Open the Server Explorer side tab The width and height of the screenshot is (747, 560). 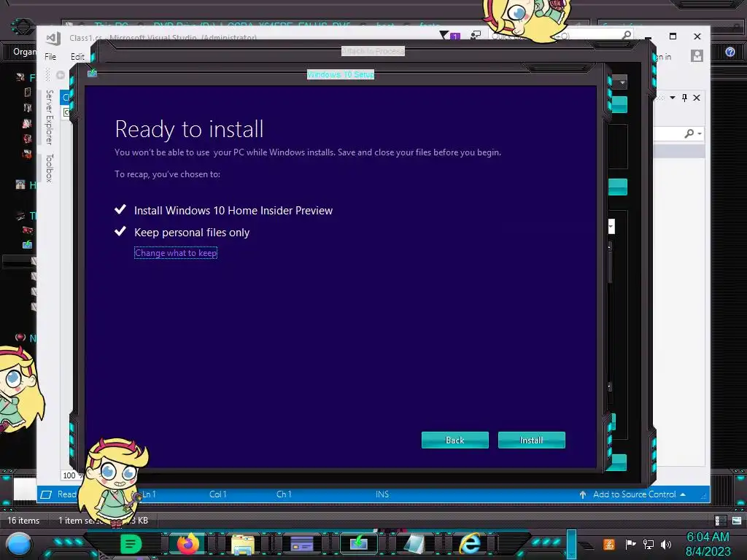click(49, 117)
